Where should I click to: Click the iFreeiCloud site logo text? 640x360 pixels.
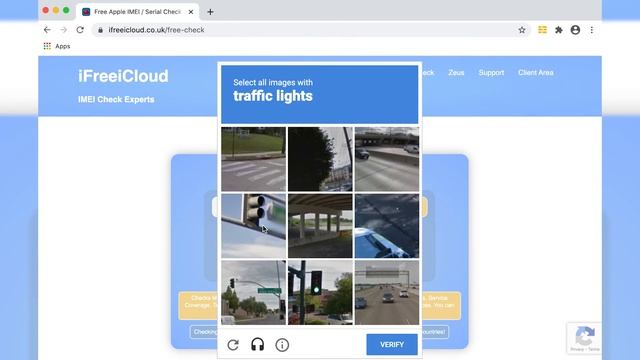[123, 76]
